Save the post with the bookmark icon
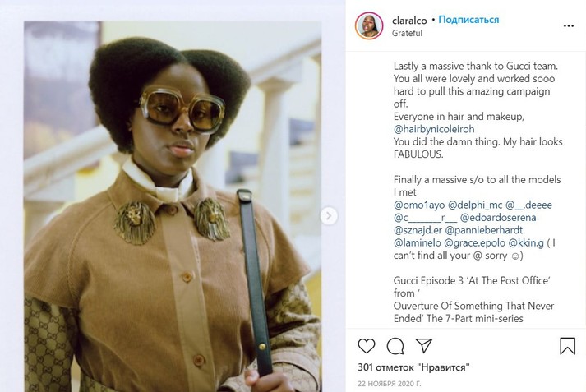 point(567,346)
